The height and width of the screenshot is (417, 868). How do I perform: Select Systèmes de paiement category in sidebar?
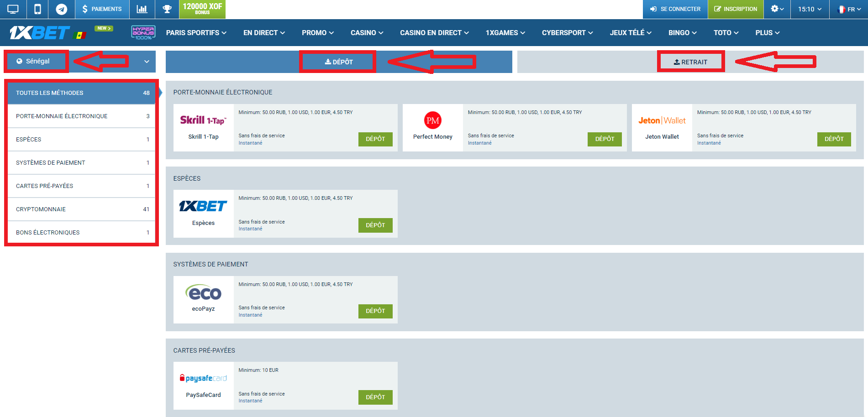click(x=82, y=163)
